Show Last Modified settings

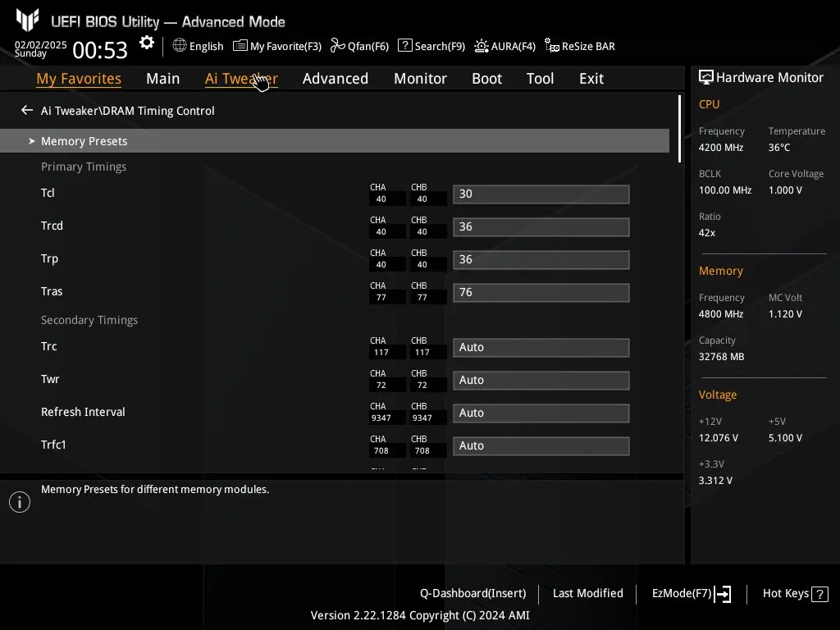coord(587,594)
